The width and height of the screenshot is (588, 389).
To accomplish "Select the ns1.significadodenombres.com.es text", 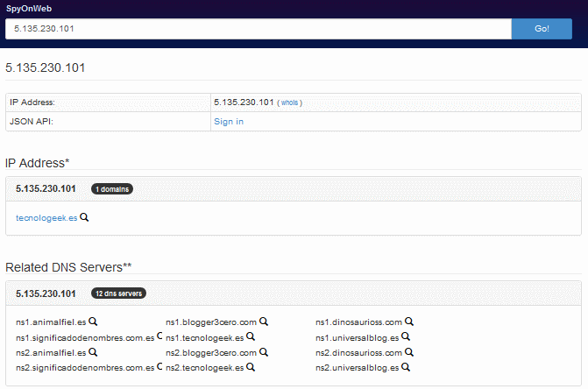I will click(85, 338).
